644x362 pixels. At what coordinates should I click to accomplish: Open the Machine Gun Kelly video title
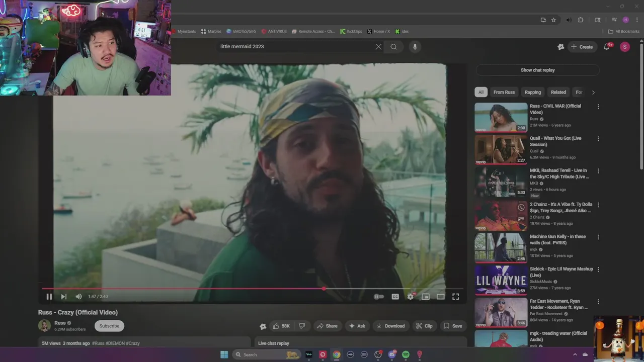(x=557, y=239)
